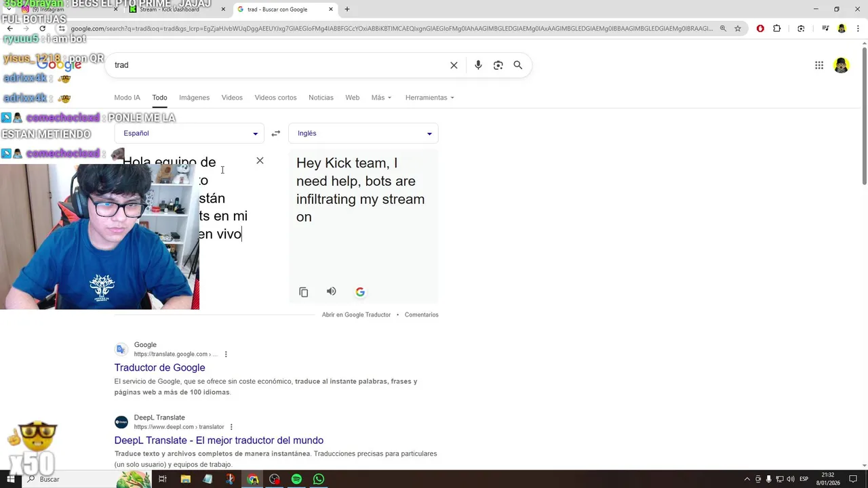
Task: Show Videos cortos results
Action: pos(275,98)
